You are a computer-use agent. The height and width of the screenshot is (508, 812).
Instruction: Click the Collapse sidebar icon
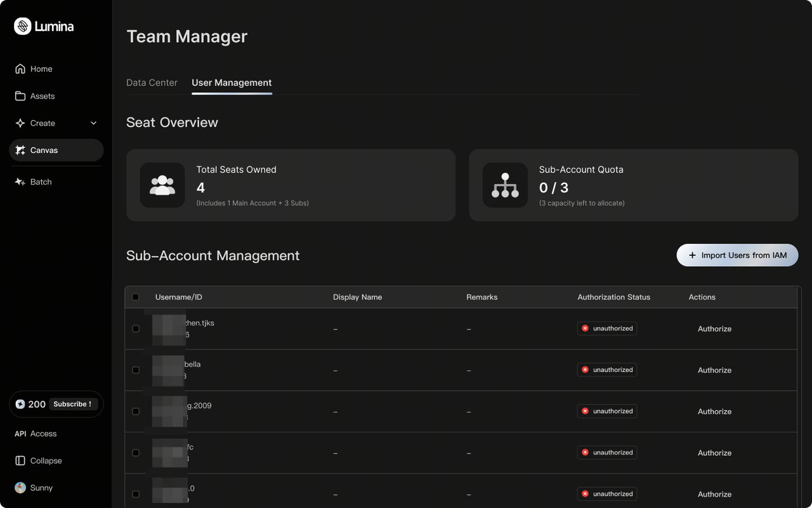[20, 460]
